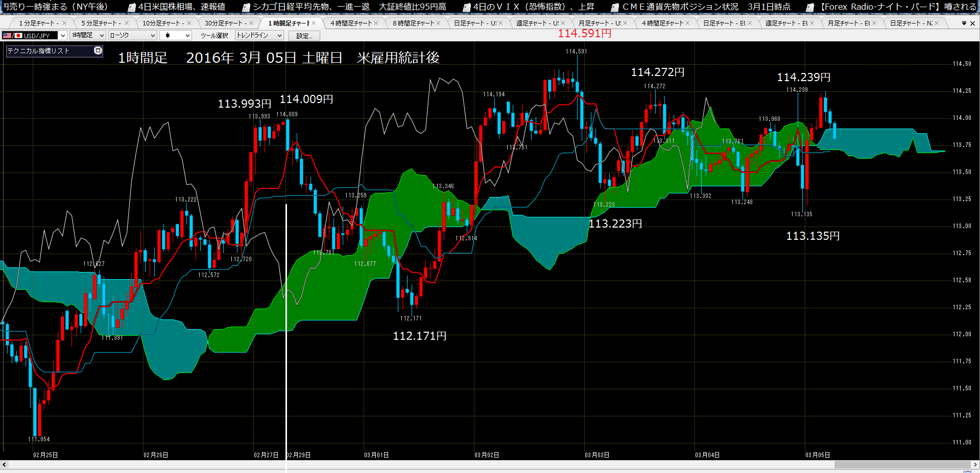Click the テクニカル指標リスト panel title
Viewport: 980px width, 473px height.
[x=38, y=51]
